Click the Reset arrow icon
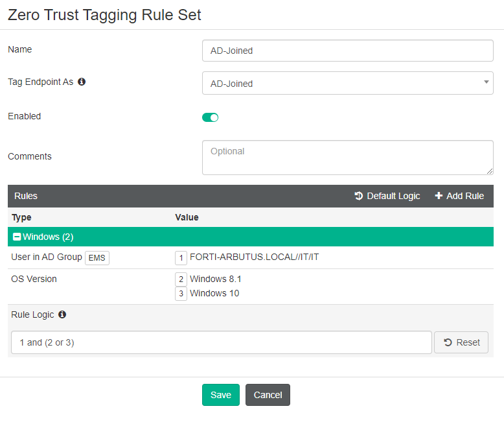Viewport: 504px width, 426px height. pos(448,342)
